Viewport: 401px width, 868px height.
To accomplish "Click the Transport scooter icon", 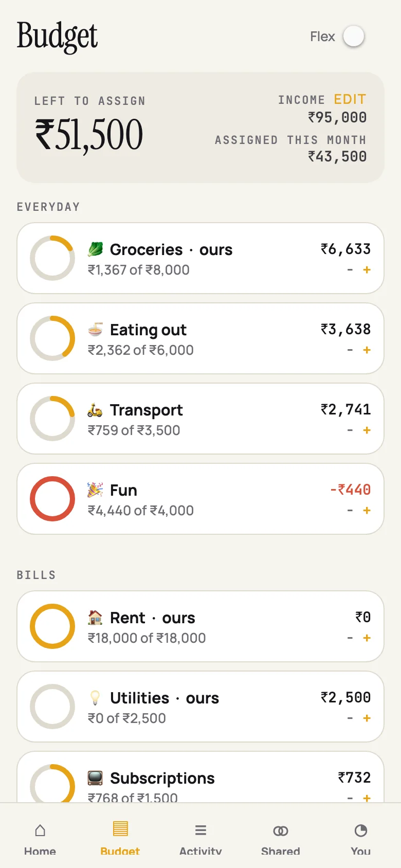I will pos(95,410).
